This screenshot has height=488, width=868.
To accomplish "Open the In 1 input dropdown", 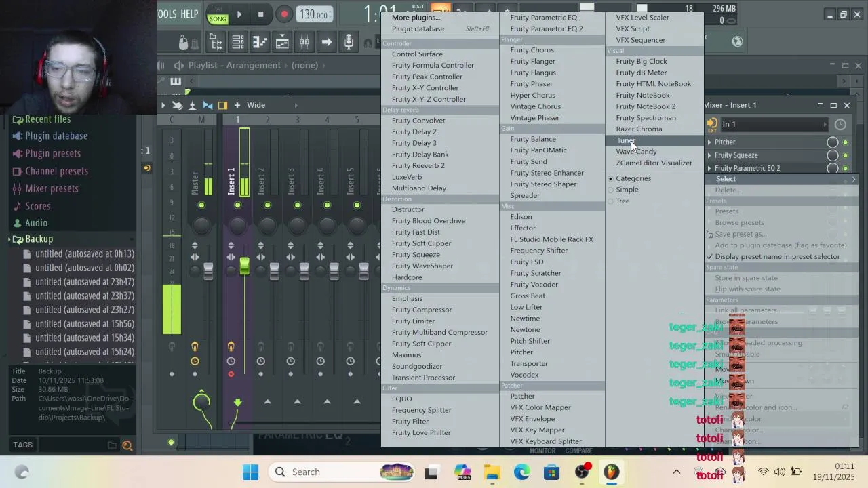I will (x=774, y=125).
